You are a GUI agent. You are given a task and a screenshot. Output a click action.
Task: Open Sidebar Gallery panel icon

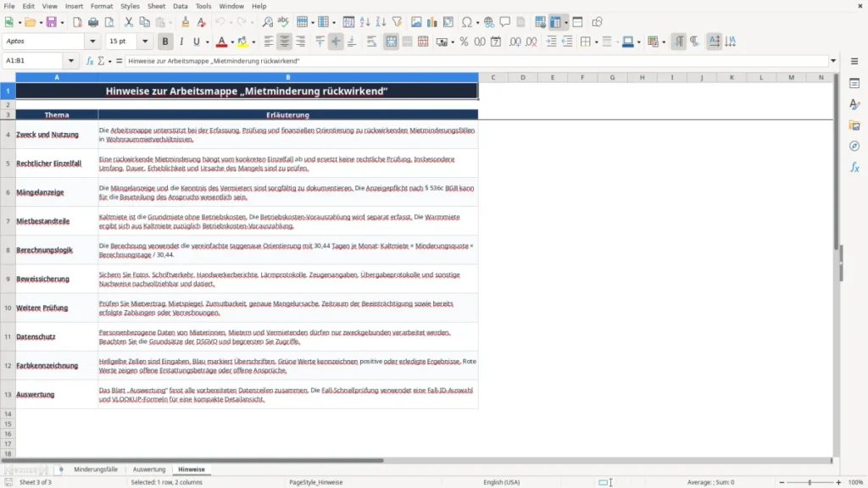pos(854,125)
